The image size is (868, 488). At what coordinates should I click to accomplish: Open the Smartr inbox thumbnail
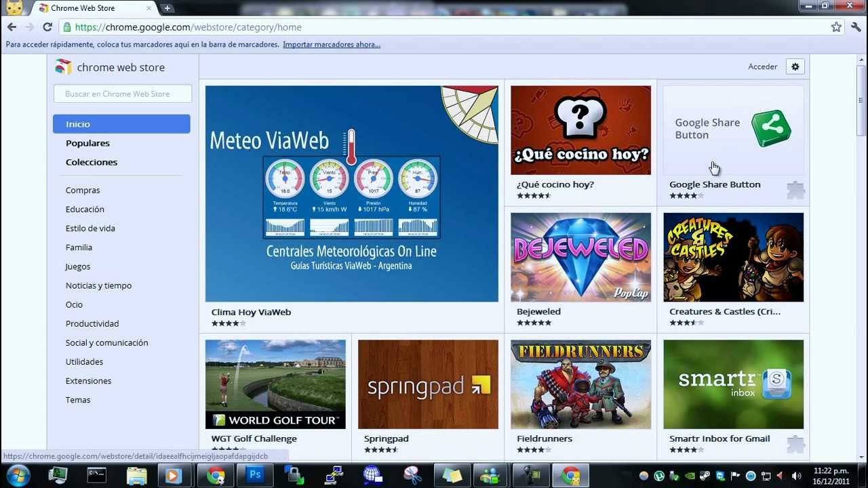pyautogui.click(x=734, y=384)
